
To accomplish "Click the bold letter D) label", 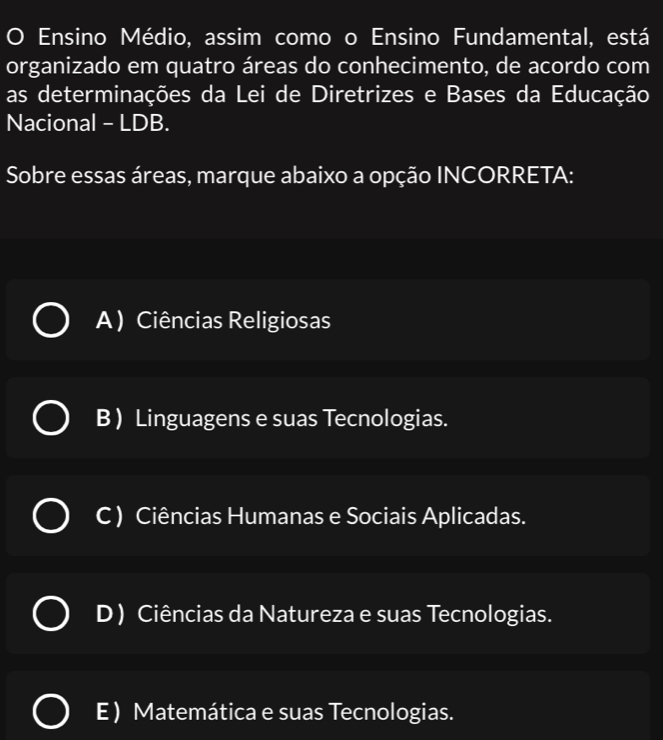I will [110, 614].
